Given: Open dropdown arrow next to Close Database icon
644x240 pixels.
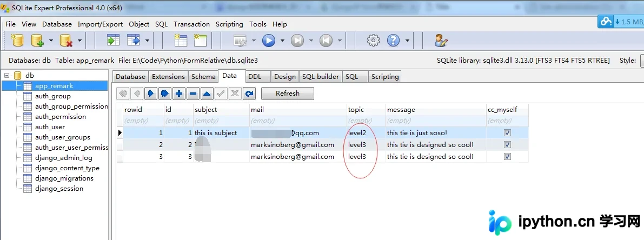Looking at the screenshot, I should click(x=79, y=40).
